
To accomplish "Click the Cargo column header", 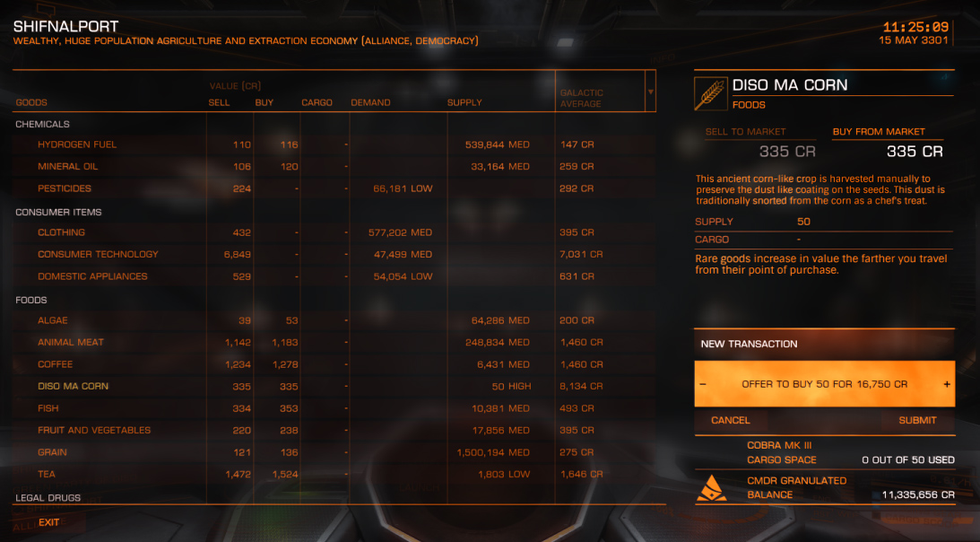I will tap(317, 102).
